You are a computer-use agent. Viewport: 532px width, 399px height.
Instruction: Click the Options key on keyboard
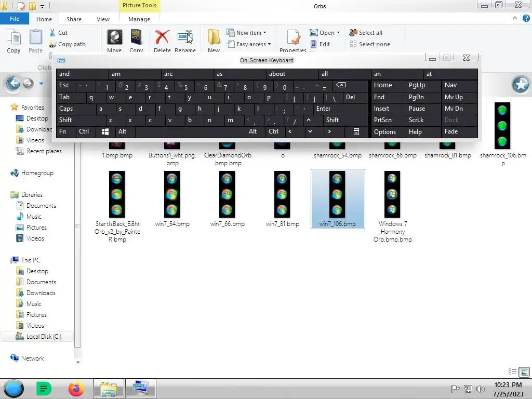(x=388, y=131)
